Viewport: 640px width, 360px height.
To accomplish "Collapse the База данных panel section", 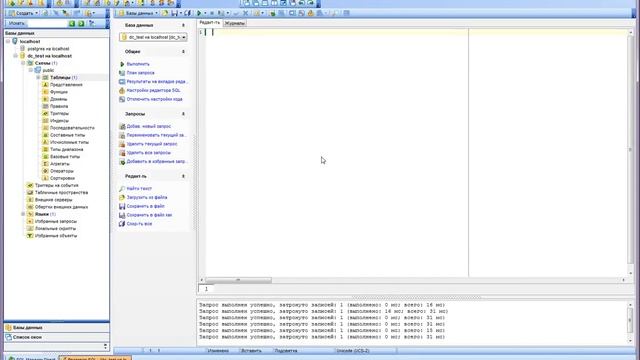I will (183, 25).
